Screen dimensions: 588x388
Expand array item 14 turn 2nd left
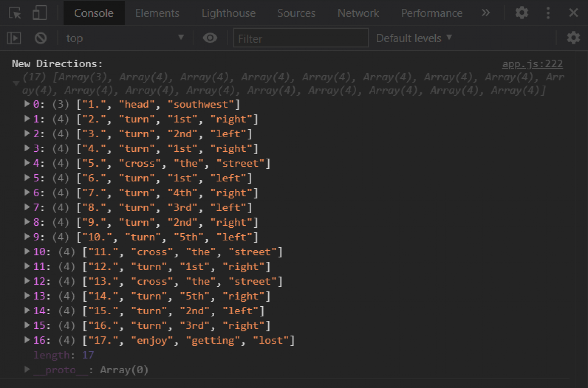(27, 310)
